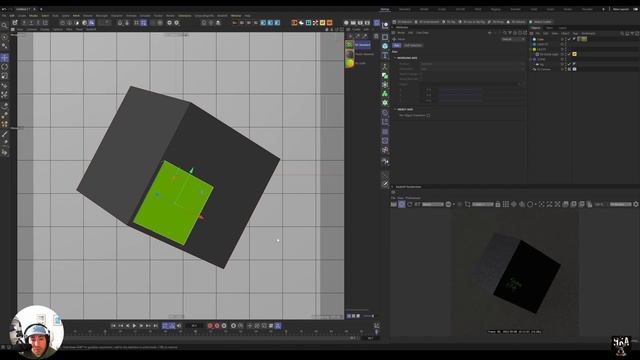Click the gear-shaped icon in object palette

click(x=385, y=102)
